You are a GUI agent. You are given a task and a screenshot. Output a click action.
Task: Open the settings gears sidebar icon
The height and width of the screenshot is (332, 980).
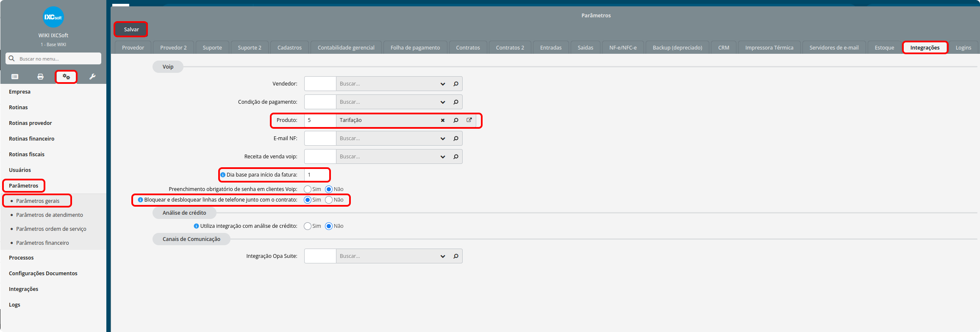coord(66,77)
